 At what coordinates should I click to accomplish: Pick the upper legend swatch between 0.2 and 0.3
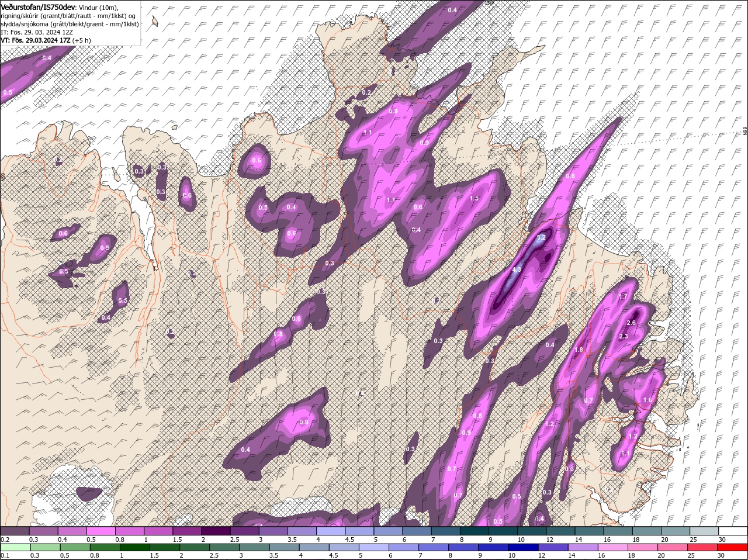pyautogui.click(x=15, y=531)
